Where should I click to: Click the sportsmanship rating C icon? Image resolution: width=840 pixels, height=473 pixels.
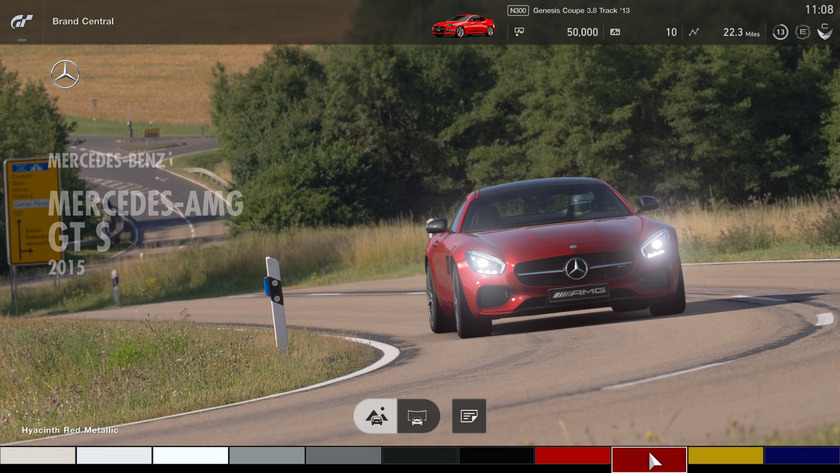tap(824, 32)
